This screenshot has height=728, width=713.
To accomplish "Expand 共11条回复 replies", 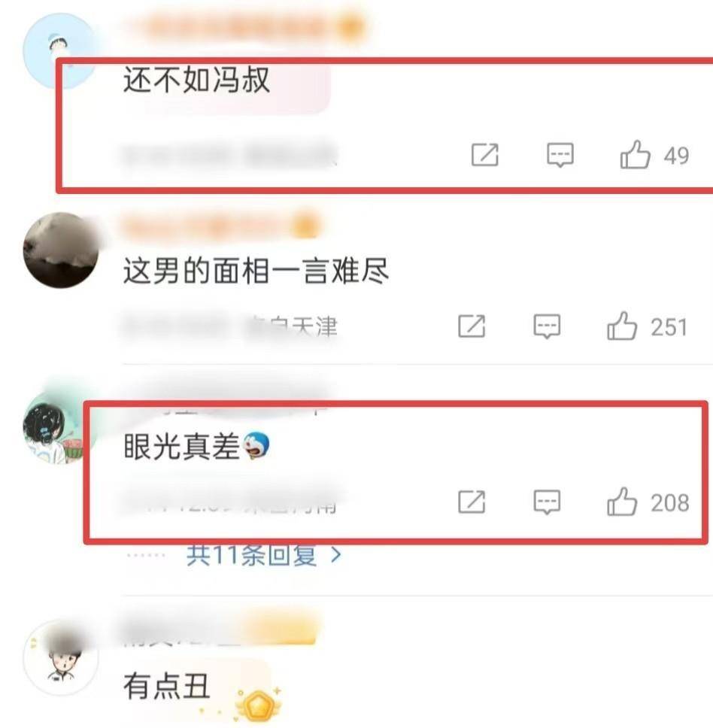I will [252, 554].
